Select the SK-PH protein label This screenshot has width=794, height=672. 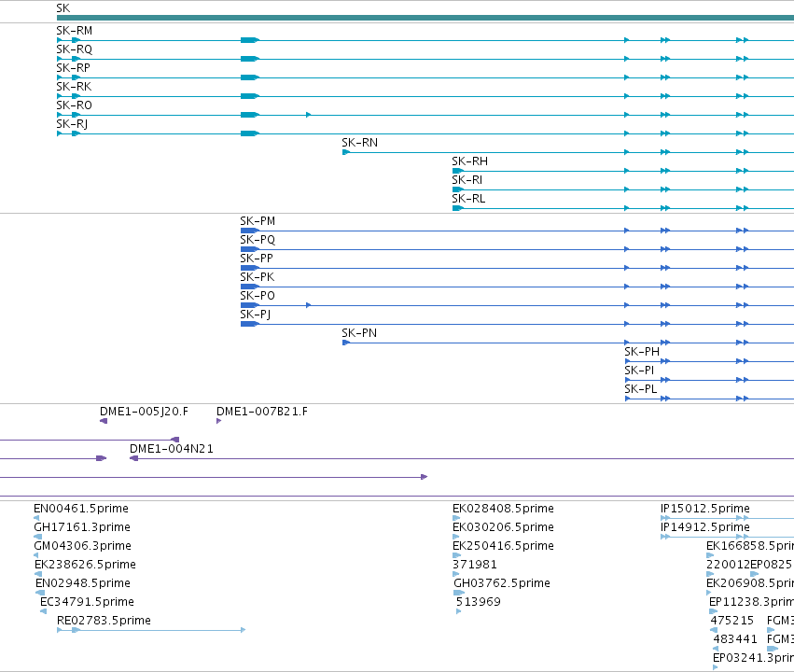pyautogui.click(x=642, y=353)
